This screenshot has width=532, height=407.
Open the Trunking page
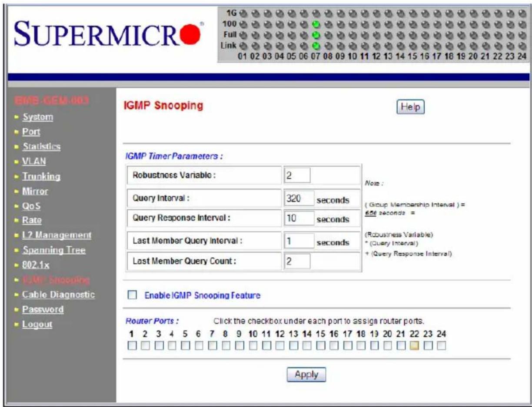[x=41, y=176]
